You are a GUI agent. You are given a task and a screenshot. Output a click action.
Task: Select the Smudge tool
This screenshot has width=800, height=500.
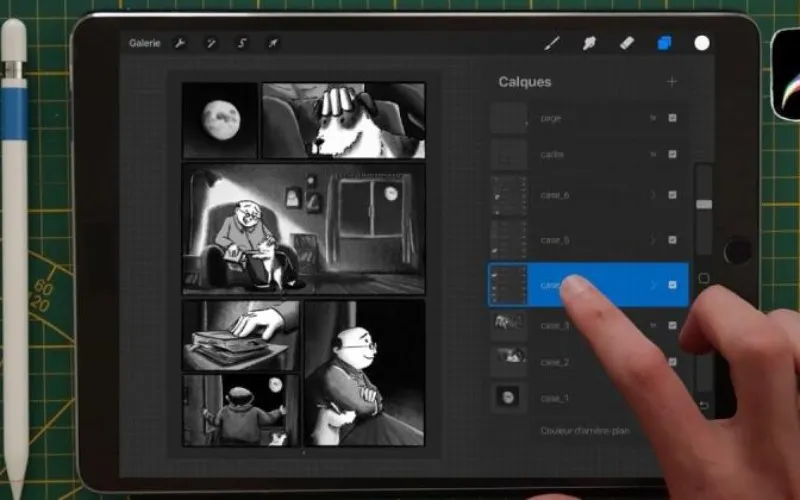click(x=589, y=43)
